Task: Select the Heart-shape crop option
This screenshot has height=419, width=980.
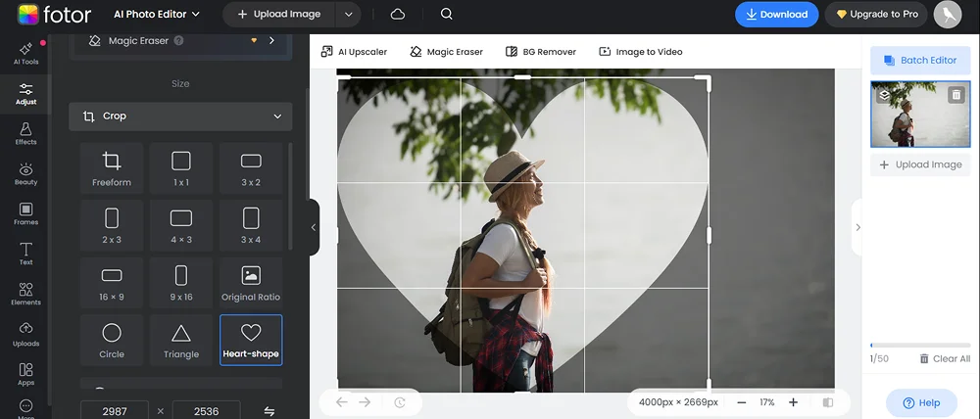Action: (x=251, y=339)
